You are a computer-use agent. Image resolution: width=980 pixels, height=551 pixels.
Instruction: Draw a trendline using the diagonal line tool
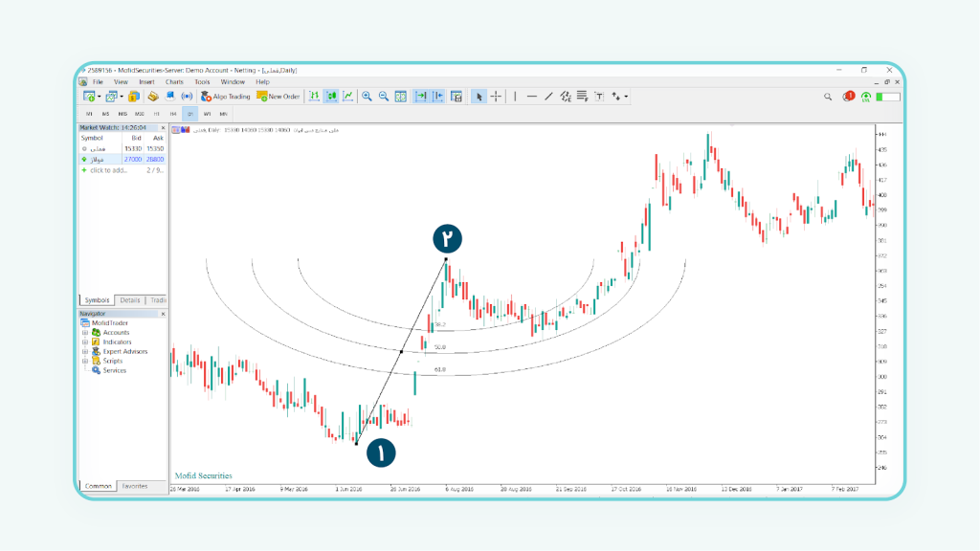point(548,97)
